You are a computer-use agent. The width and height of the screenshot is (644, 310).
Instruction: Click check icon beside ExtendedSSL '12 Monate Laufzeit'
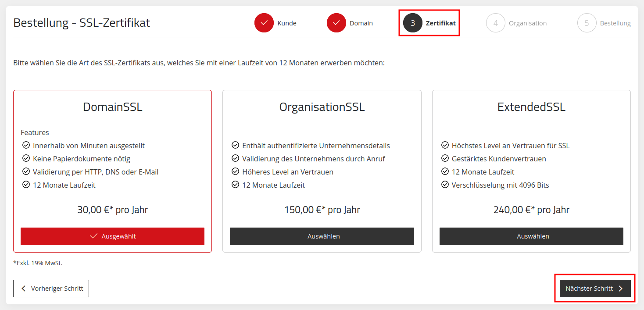445,171
